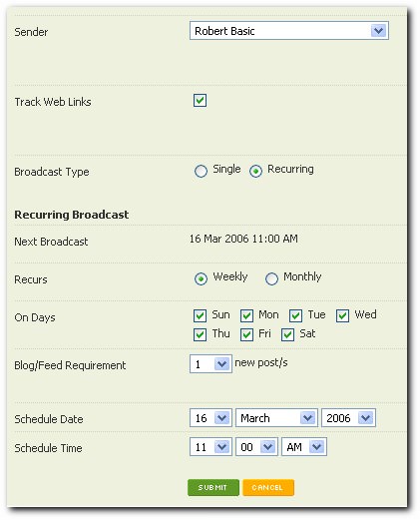Open the schedule month dropdown showing March
This screenshot has height=520, width=420.
pyautogui.click(x=276, y=418)
